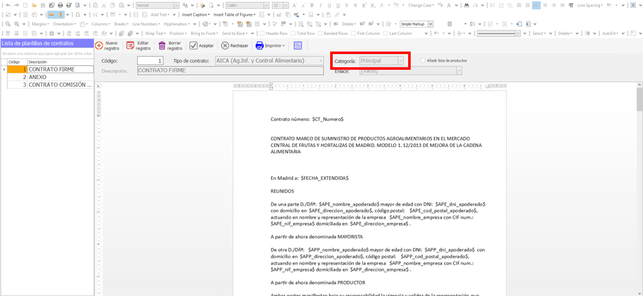Toggle the Header Row checkbox
Screen dimensions: 644x296
[262, 33]
